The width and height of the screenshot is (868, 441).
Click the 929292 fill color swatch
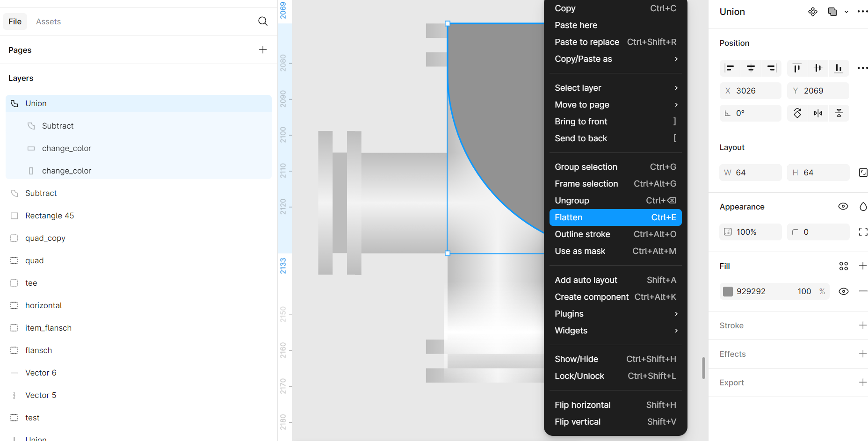tap(728, 291)
